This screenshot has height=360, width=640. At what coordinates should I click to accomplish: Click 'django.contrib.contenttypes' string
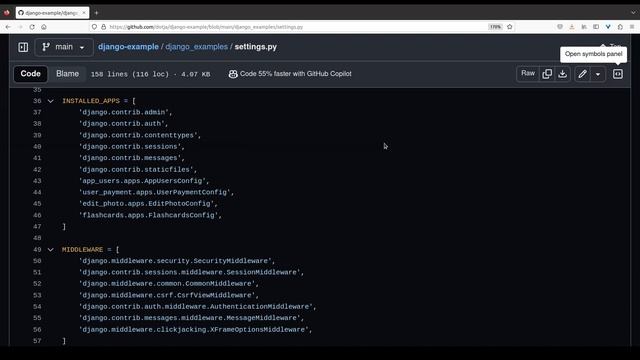(x=138, y=135)
